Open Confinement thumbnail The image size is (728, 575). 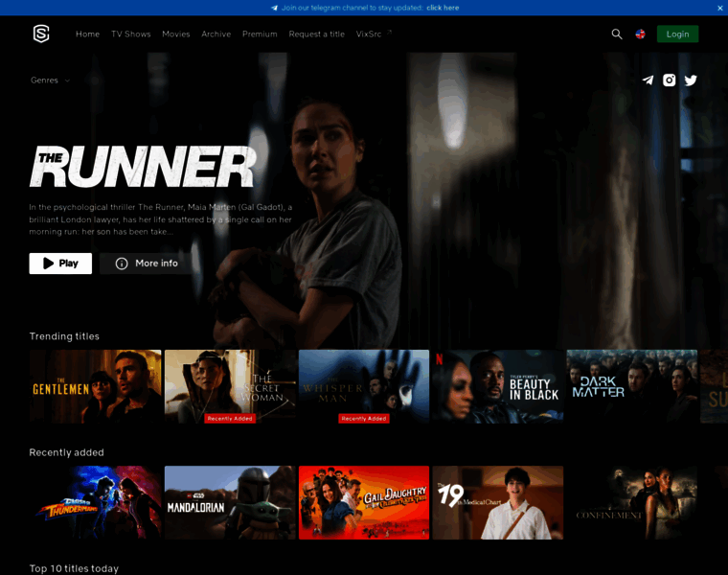tap(632, 502)
